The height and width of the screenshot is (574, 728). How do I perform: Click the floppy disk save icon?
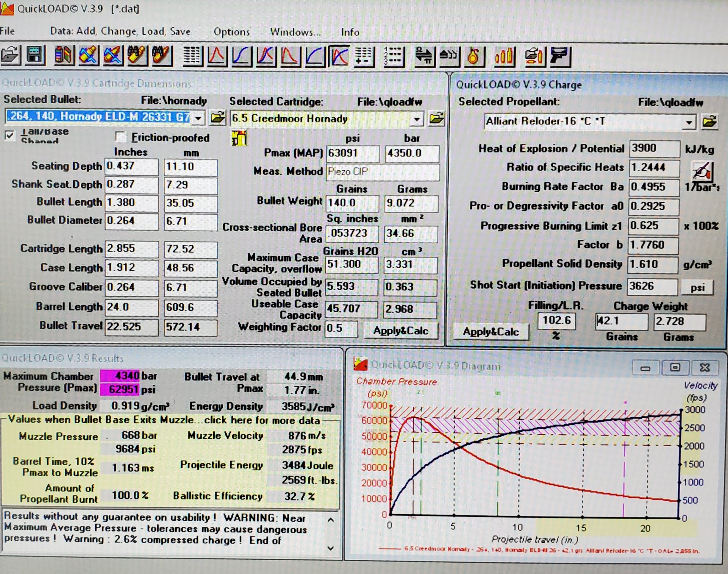(x=35, y=56)
